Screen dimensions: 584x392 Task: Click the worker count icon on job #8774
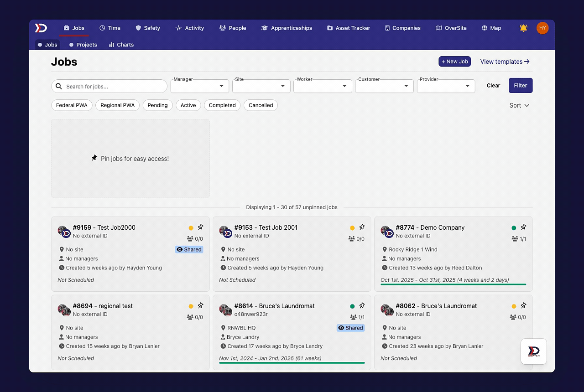click(515, 239)
